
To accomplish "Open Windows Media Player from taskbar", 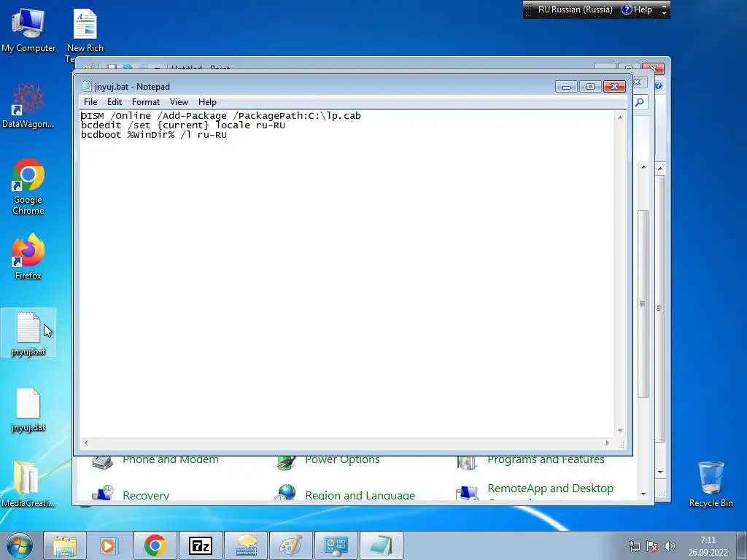I will point(109,545).
